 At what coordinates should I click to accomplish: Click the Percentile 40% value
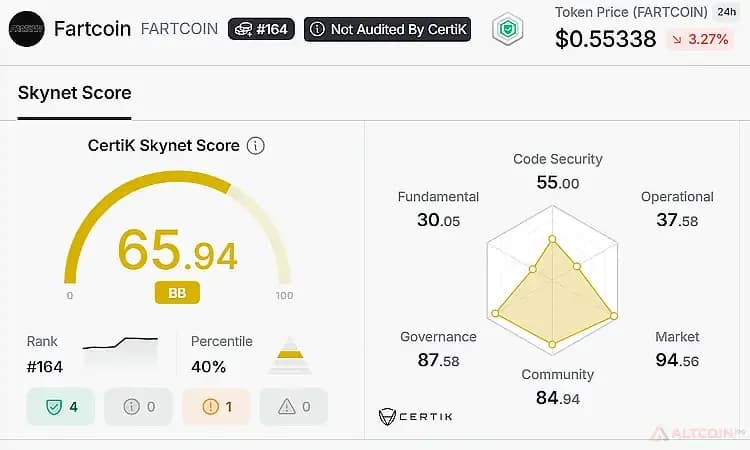click(x=209, y=367)
